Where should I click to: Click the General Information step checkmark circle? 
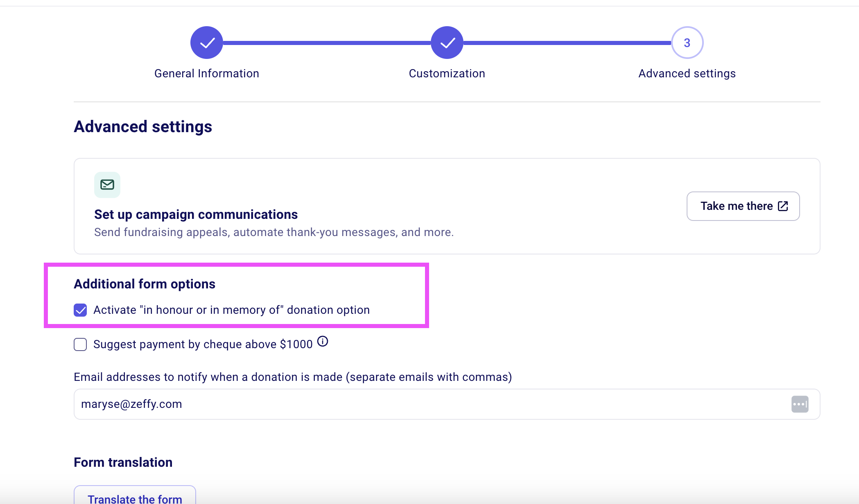click(207, 43)
